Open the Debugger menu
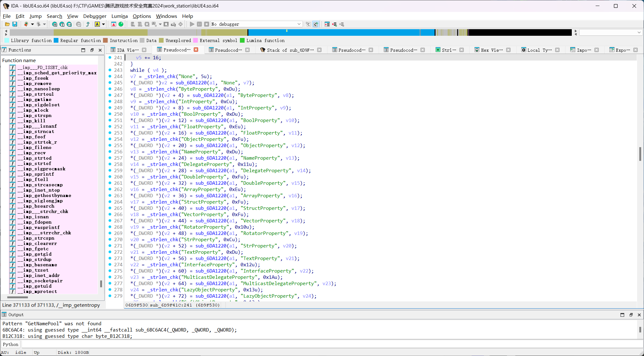Screen dimensions: 644x356 [x=95, y=16]
